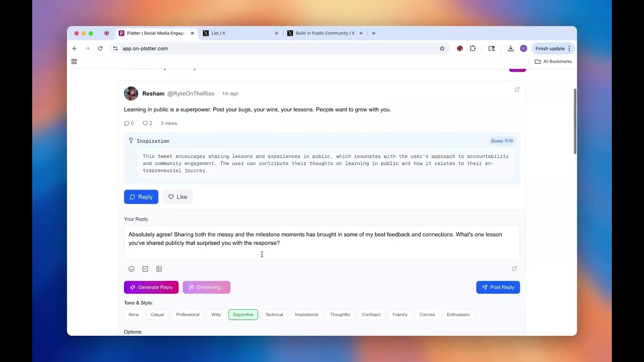Screen dimensions: 644x362
Task: Open the apps grid in bookmarks bar
Action: pyautogui.click(x=74, y=61)
